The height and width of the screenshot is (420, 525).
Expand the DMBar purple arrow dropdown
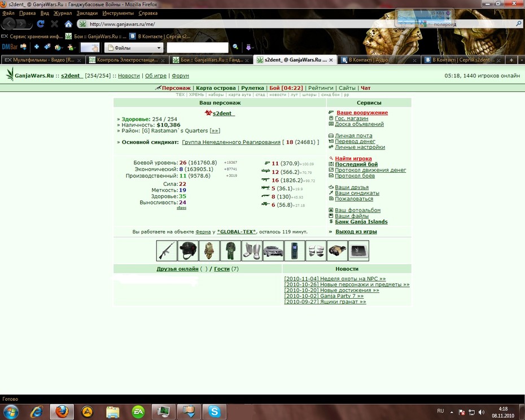[x=253, y=48]
